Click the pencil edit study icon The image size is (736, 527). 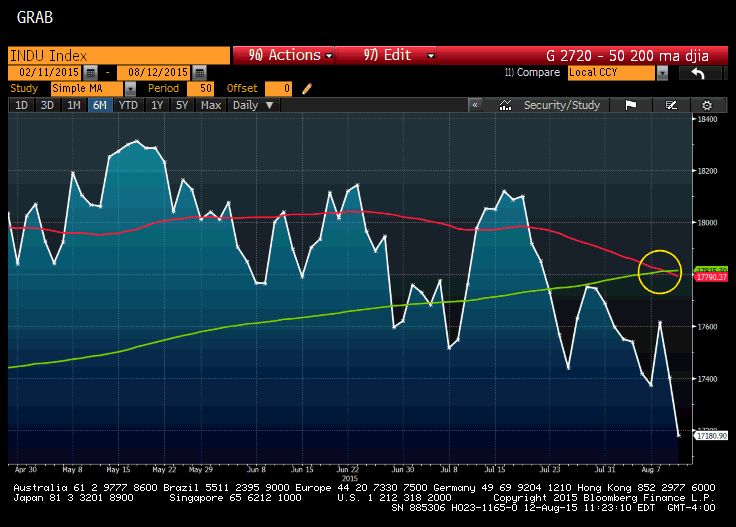point(307,89)
